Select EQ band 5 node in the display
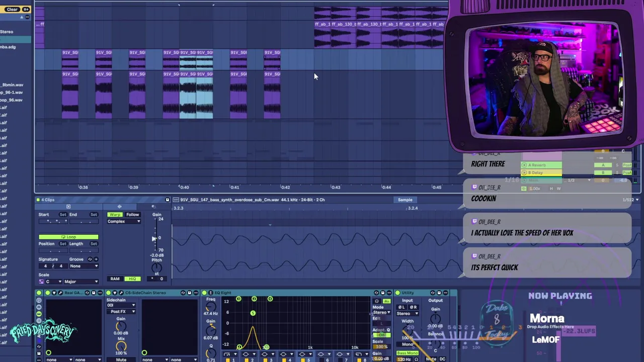 click(x=253, y=313)
